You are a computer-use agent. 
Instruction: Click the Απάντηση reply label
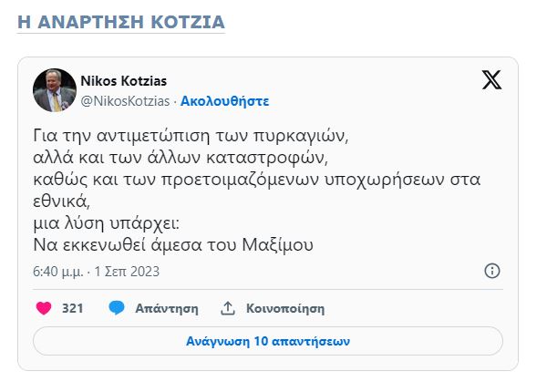pos(166,308)
